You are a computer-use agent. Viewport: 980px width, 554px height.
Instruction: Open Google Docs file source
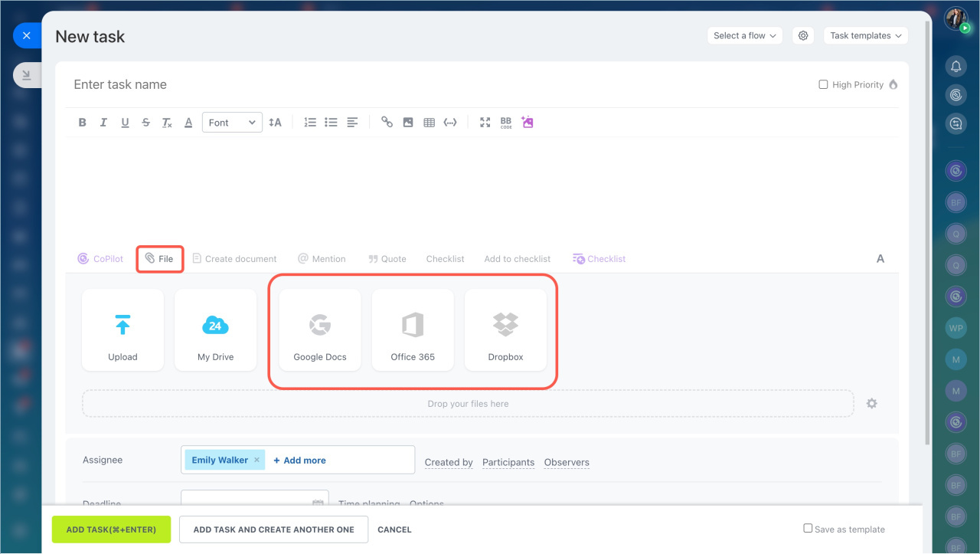pos(320,330)
